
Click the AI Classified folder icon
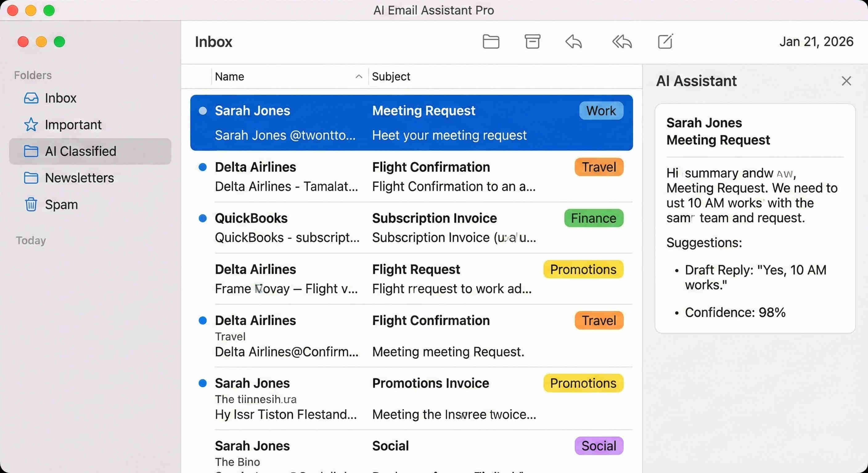pyautogui.click(x=31, y=151)
